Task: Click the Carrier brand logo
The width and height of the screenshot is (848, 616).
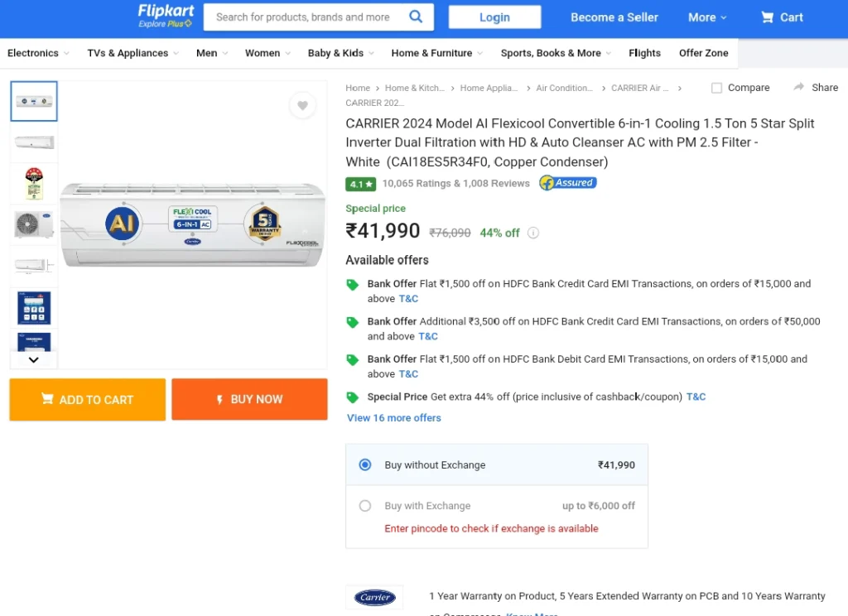Action: pyautogui.click(x=375, y=597)
